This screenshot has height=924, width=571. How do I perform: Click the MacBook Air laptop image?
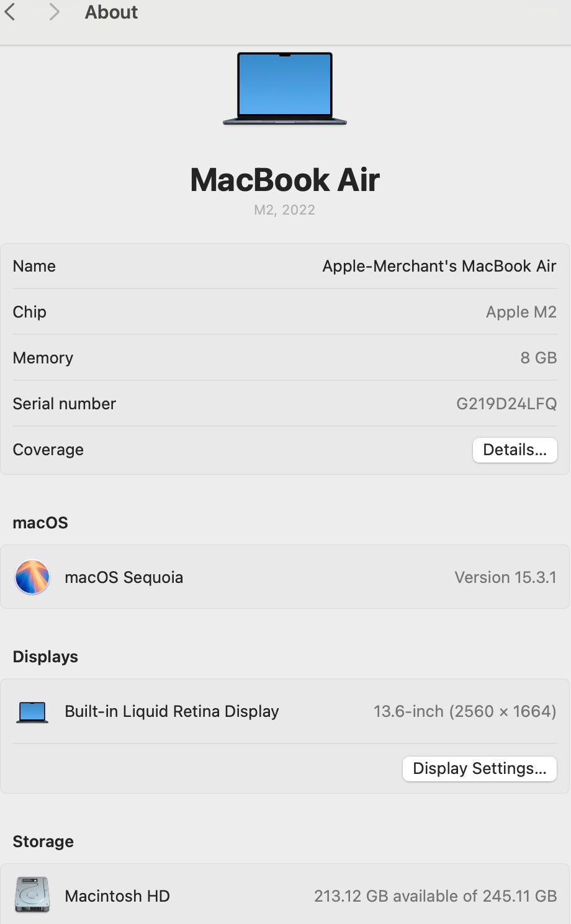click(285, 89)
